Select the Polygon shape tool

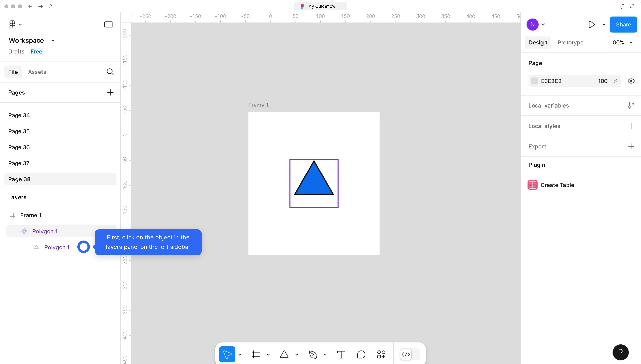pos(284,354)
